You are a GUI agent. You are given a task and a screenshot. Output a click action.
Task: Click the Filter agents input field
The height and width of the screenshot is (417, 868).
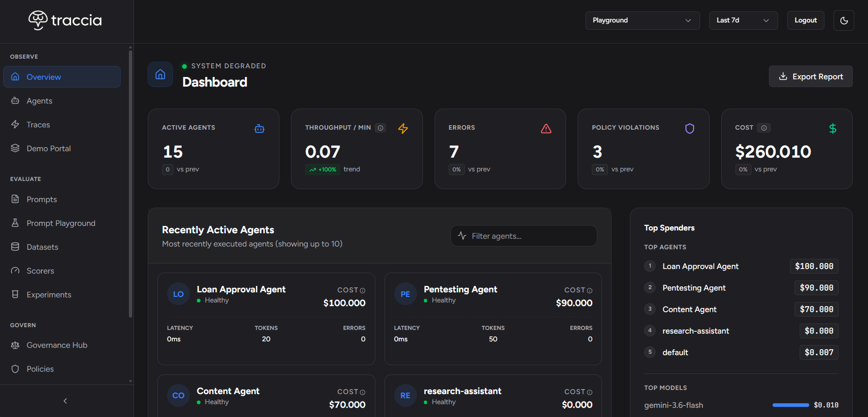524,236
